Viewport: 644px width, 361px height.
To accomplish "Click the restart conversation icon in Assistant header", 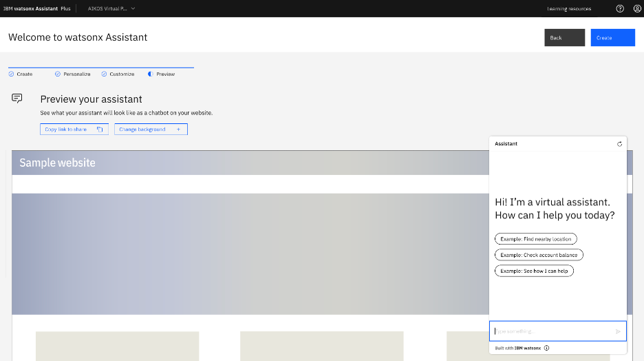I will click(x=619, y=144).
